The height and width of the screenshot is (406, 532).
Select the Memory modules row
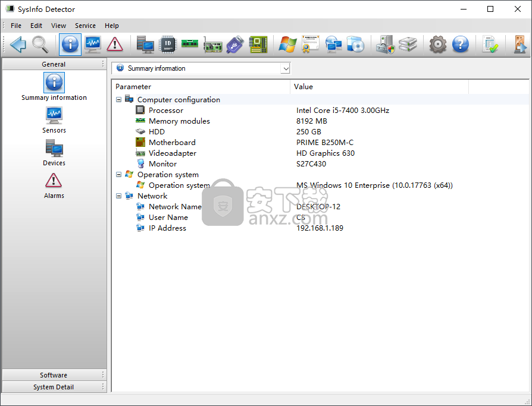pos(321,121)
